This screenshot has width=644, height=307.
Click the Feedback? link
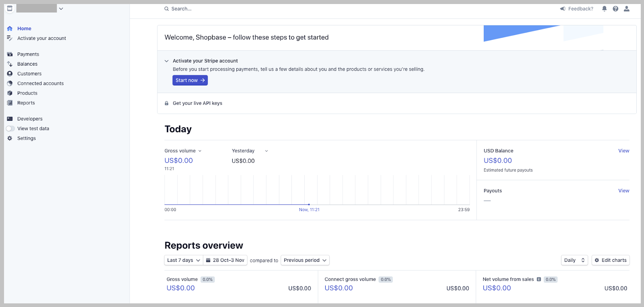580,9
